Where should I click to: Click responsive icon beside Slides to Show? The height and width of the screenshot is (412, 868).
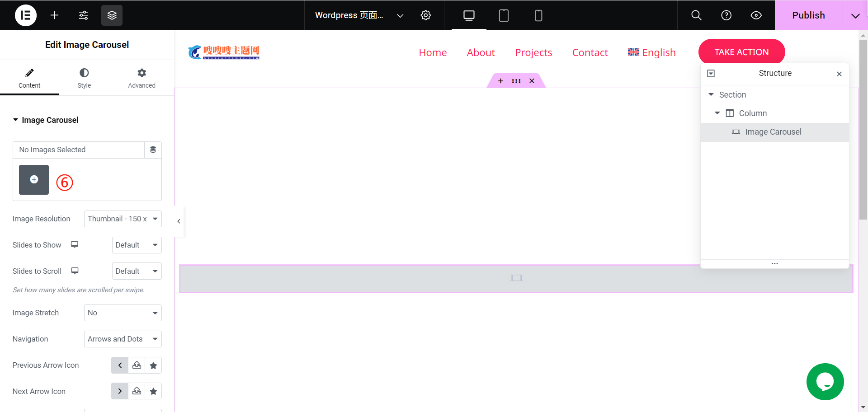click(x=75, y=244)
